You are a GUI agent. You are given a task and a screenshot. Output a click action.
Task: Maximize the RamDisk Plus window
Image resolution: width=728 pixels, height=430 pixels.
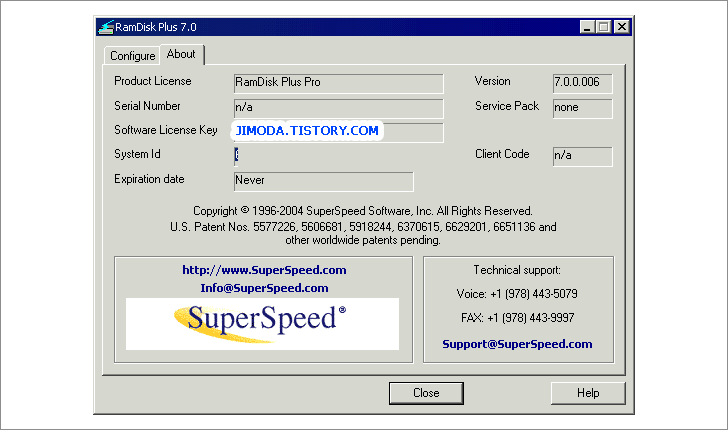(x=604, y=27)
